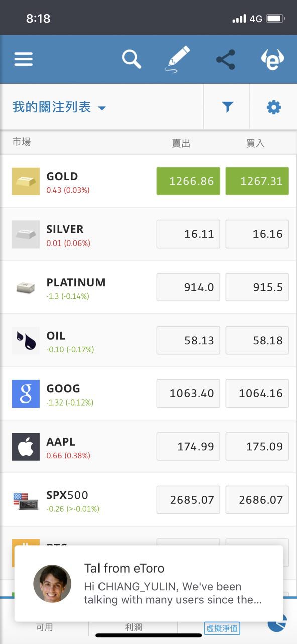The image size is (297, 644).
Task: Tap the SILVER buy price 16.16
Action: (x=257, y=234)
